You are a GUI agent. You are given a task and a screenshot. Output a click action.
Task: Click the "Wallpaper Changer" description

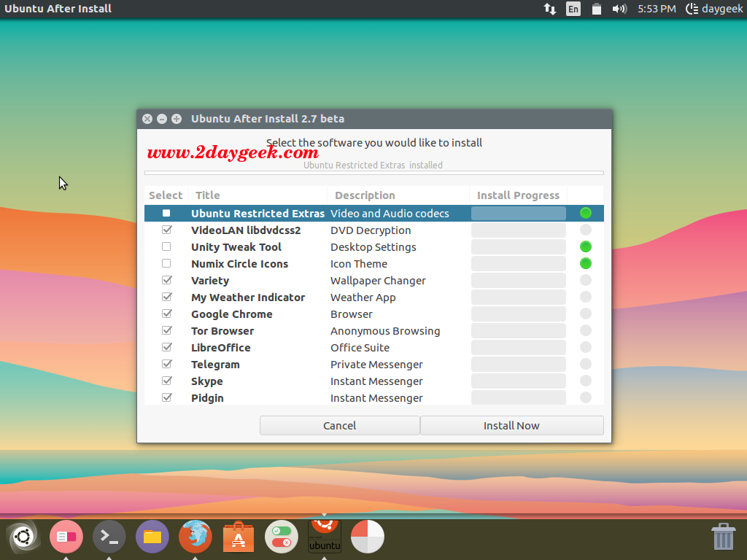379,281
